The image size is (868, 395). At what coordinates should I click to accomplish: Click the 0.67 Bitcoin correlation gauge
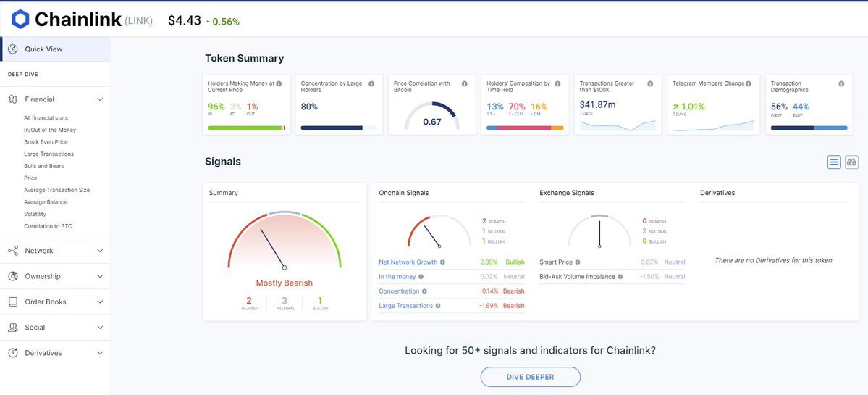[x=431, y=117]
